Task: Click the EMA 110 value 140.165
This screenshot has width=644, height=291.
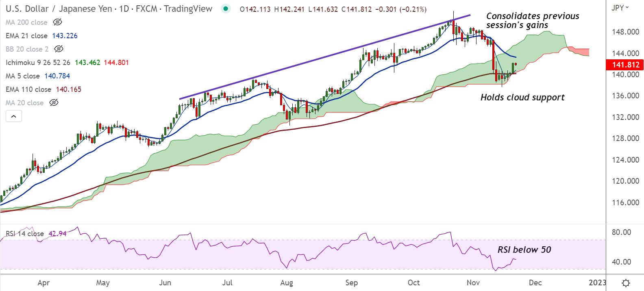Action: pyautogui.click(x=69, y=89)
